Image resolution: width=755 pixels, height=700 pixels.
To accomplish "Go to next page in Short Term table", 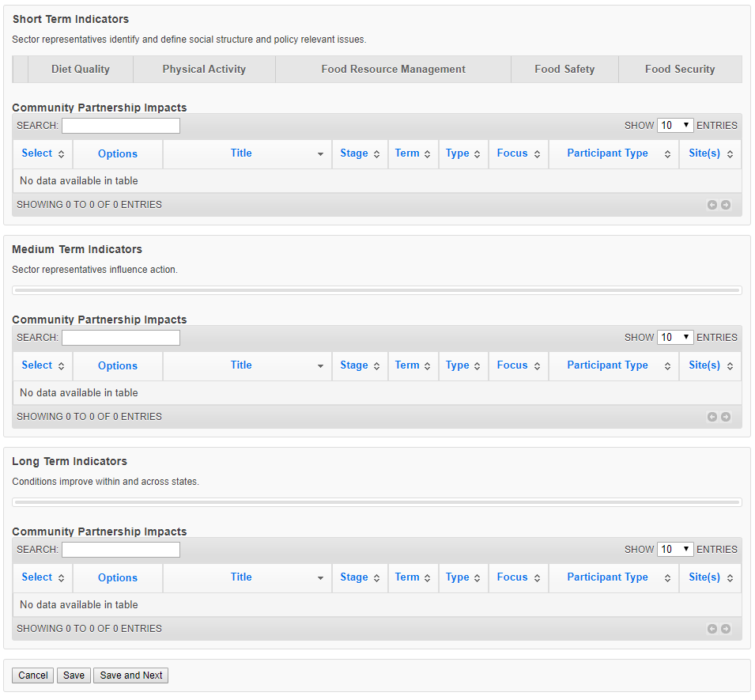I will click(x=726, y=205).
